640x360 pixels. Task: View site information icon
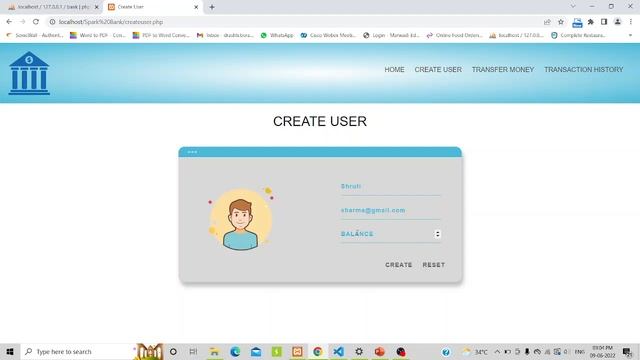(52, 22)
